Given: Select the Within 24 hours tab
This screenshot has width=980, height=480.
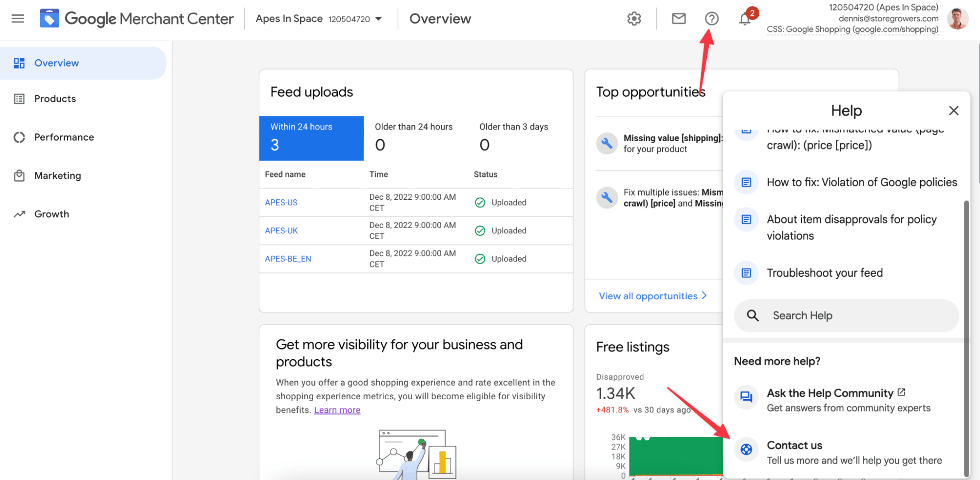Looking at the screenshot, I should coord(311,138).
